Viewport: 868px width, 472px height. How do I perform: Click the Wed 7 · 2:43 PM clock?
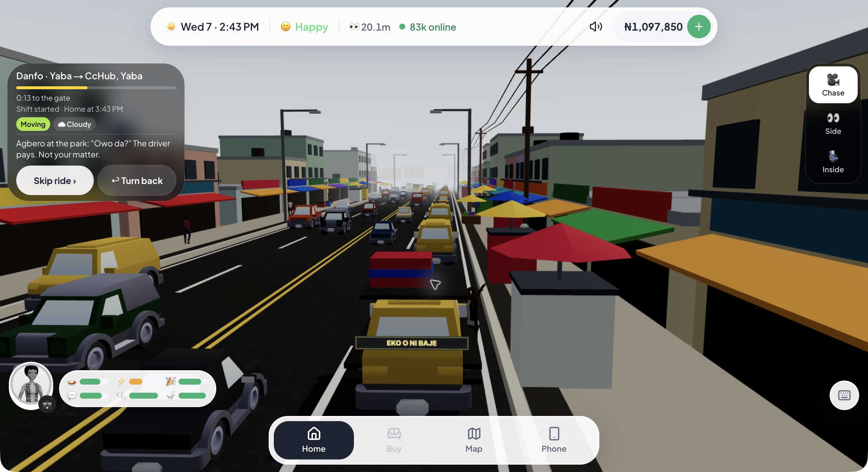point(220,27)
